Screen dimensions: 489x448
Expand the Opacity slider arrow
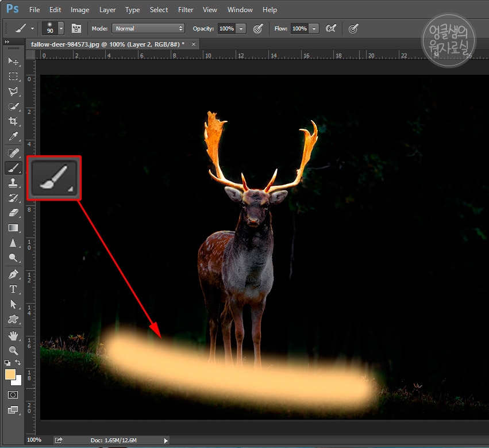click(241, 28)
